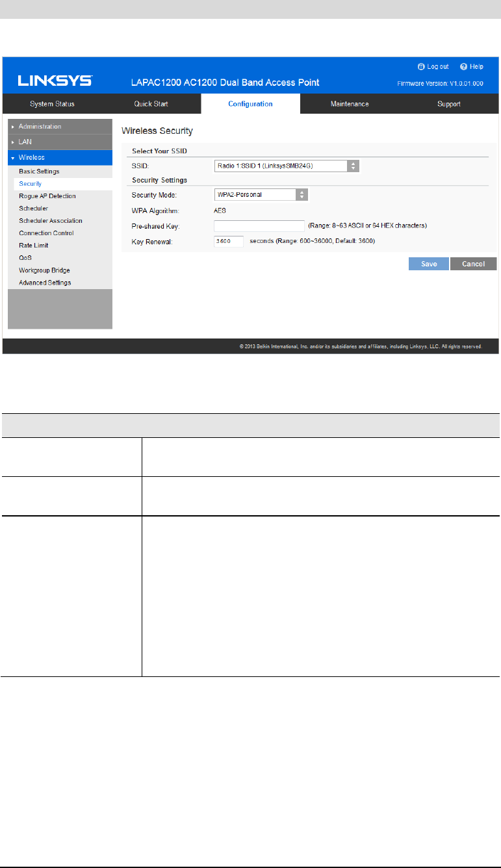Click the Help link
Image resolution: width=501 pixels, height=868 pixels.
point(476,66)
